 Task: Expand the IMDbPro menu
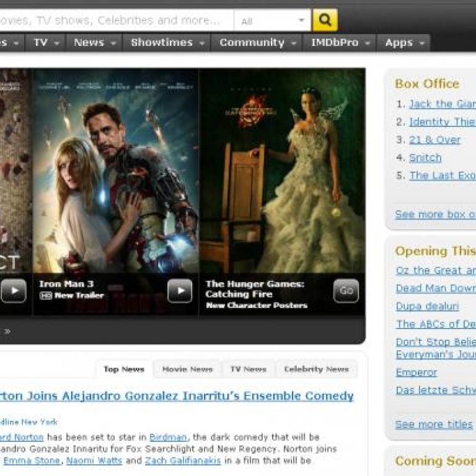click(x=340, y=43)
